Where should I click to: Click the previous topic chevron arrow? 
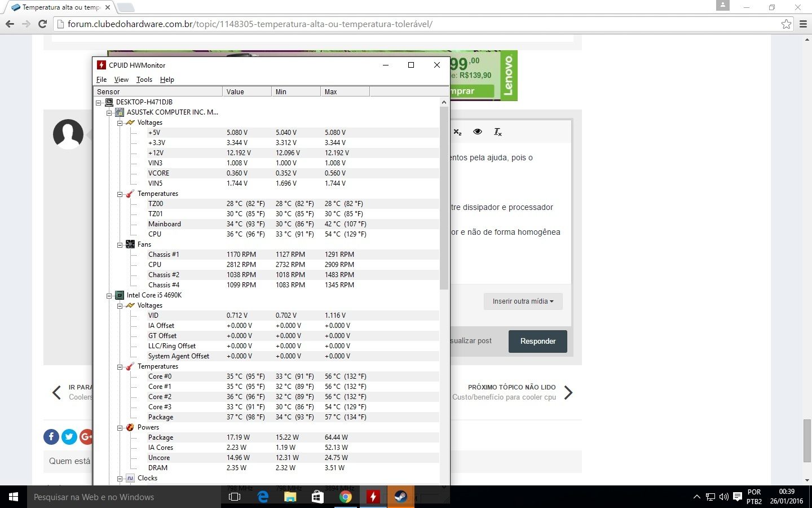tap(56, 393)
